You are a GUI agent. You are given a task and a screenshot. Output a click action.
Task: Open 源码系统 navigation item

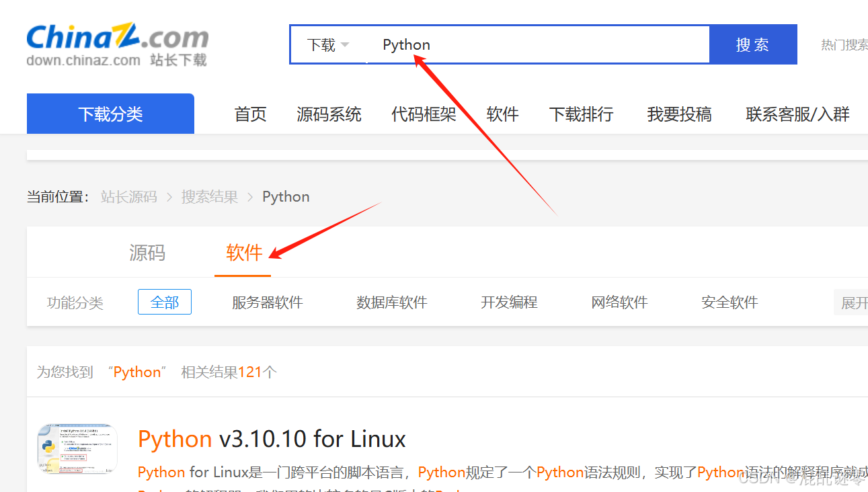329,114
